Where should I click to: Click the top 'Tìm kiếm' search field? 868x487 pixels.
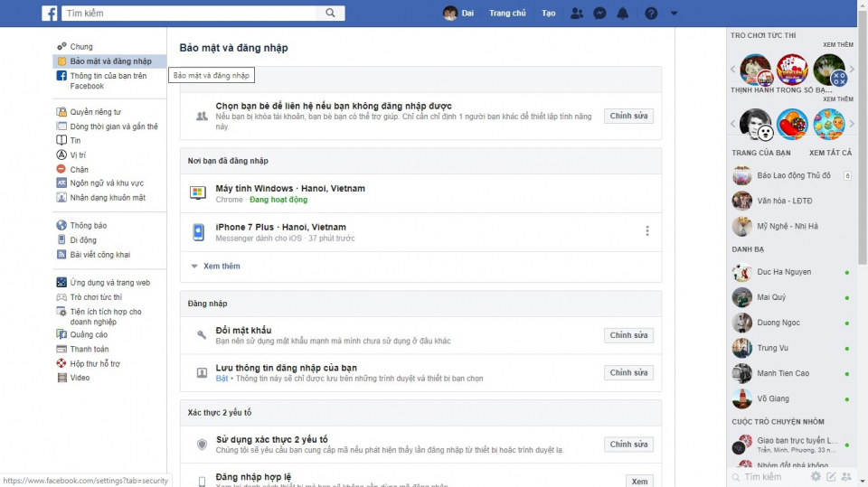(190, 13)
